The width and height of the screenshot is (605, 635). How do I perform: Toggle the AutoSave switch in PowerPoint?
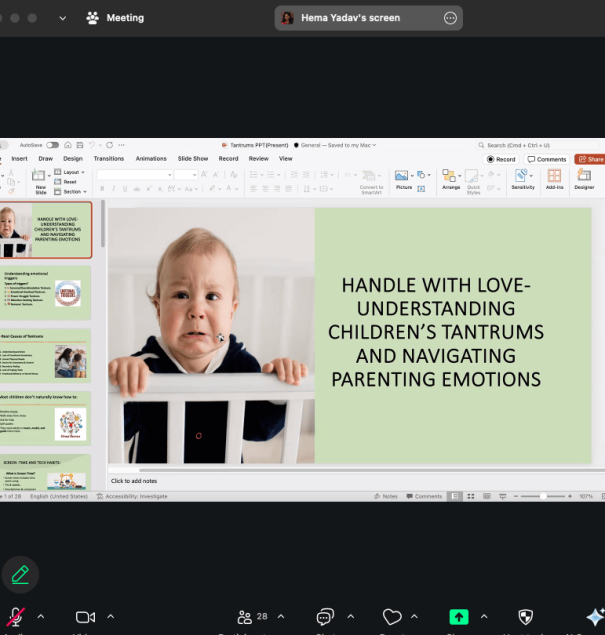[x=52, y=145]
